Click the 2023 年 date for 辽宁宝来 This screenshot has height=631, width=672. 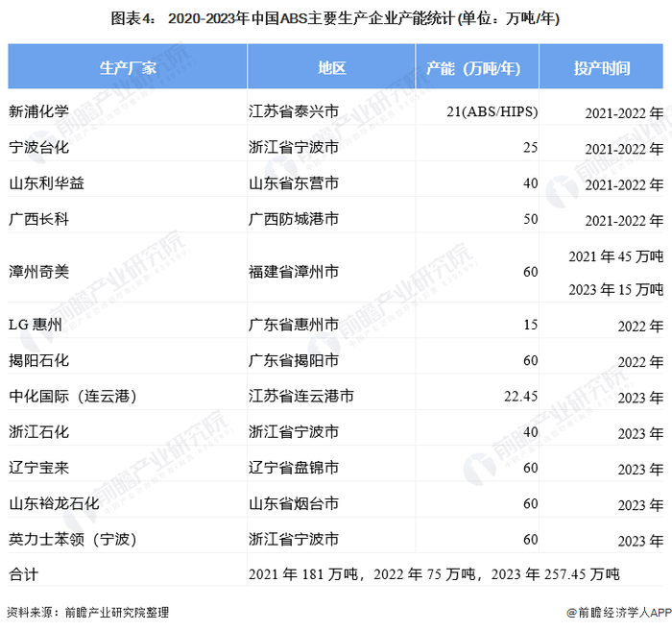click(x=640, y=470)
